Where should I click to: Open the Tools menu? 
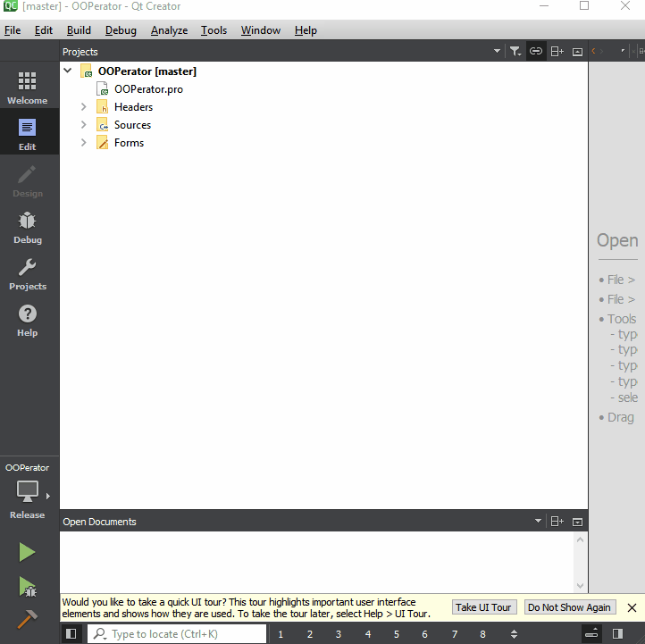[214, 30]
